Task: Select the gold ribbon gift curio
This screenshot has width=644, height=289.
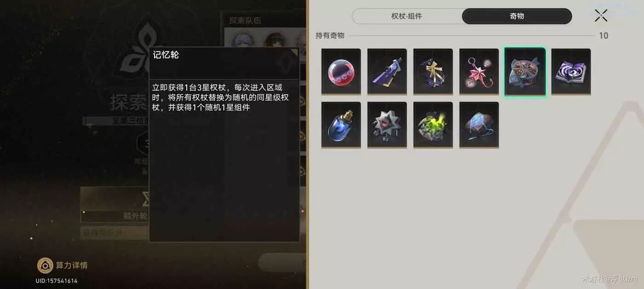Action: coord(433,72)
